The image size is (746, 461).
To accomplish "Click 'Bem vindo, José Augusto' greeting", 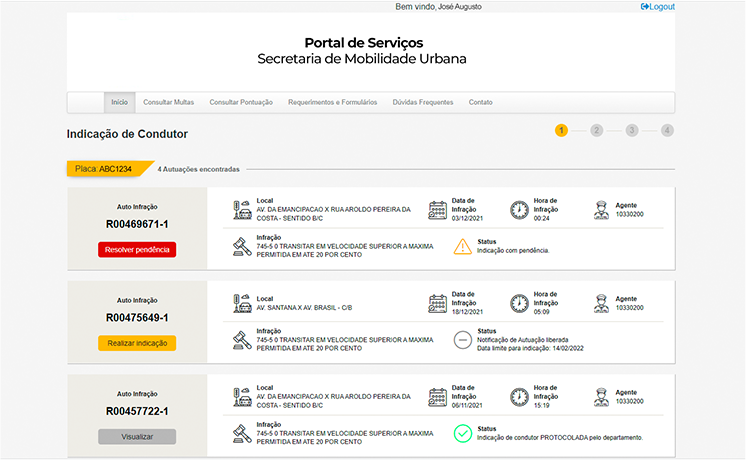I will [x=438, y=7].
